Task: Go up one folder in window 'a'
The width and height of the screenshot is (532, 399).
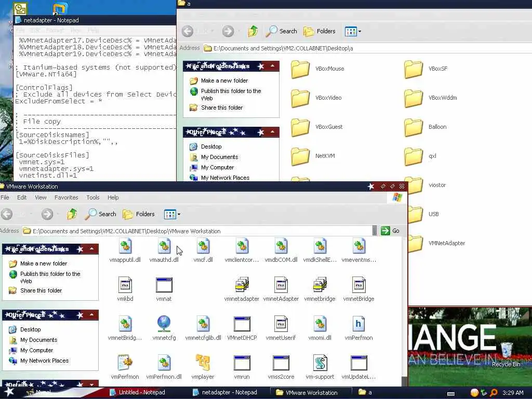Action: [252, 31]
